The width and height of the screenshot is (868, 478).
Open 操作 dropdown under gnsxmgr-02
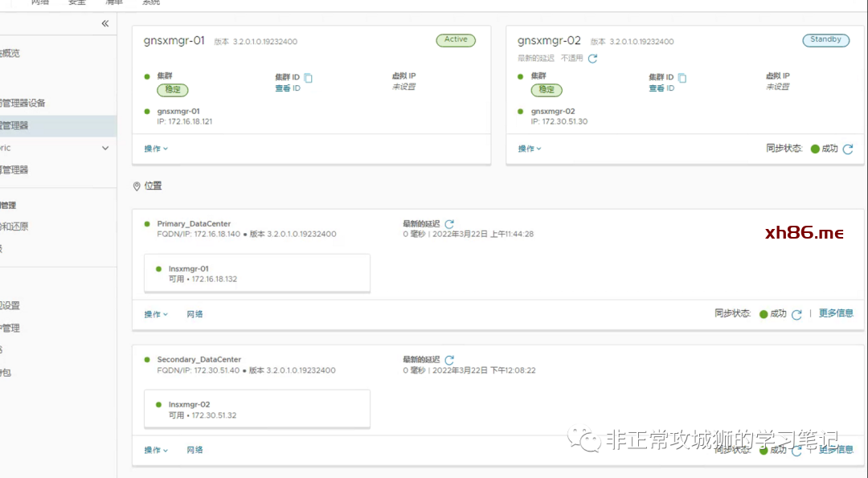point(530,149)
